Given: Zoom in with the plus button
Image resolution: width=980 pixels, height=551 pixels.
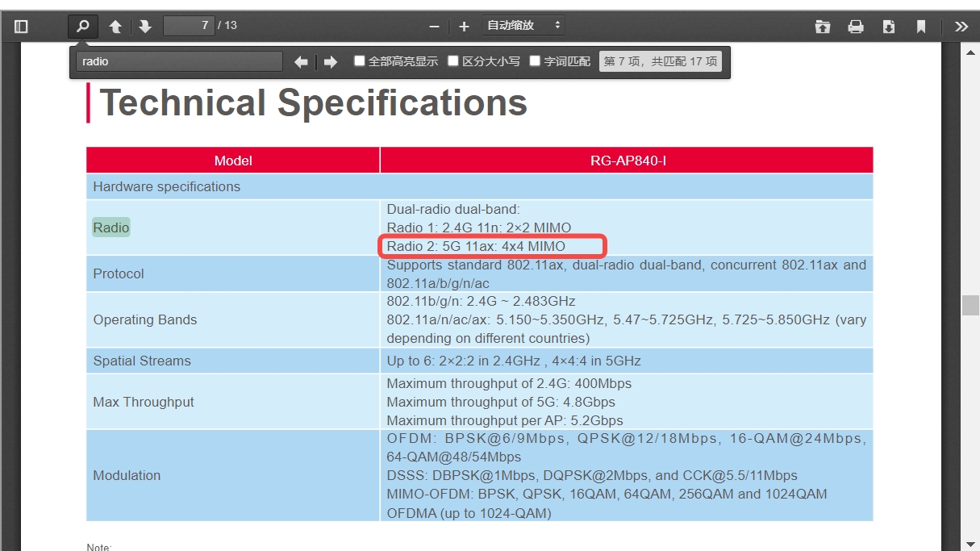Looking at the screenshot, I should pyautogui.click(x=464, y=27).
